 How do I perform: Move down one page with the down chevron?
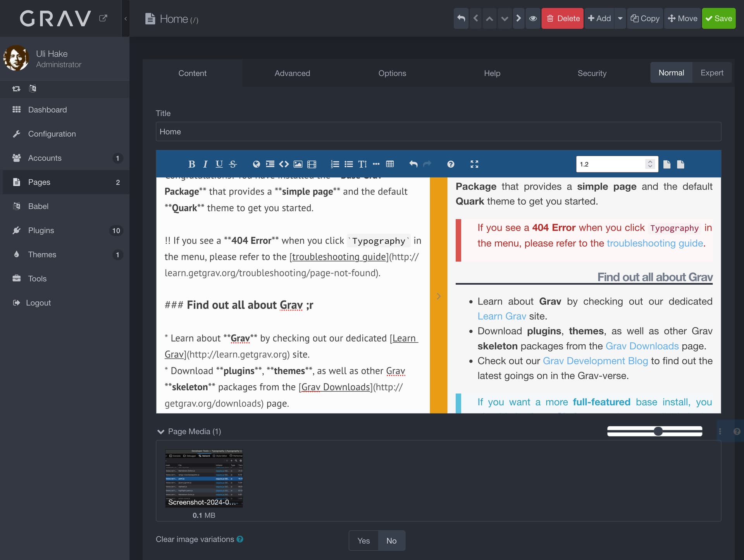[x=504, y=18]
